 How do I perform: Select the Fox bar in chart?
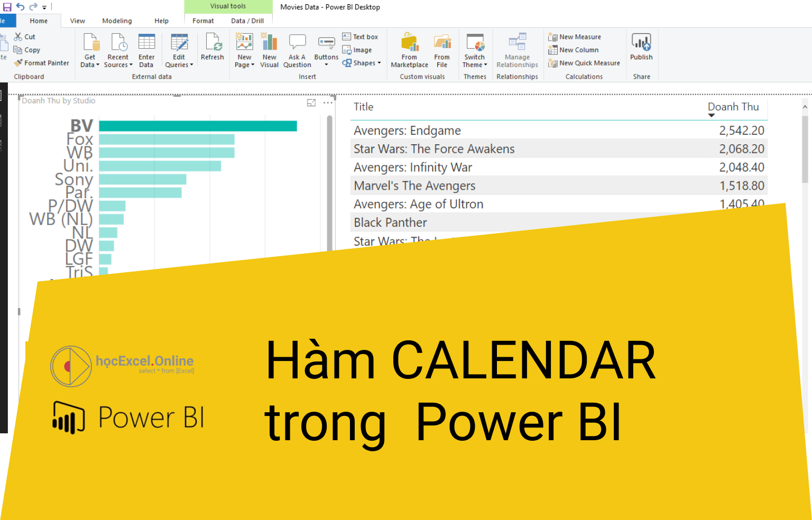coord(167,139)
